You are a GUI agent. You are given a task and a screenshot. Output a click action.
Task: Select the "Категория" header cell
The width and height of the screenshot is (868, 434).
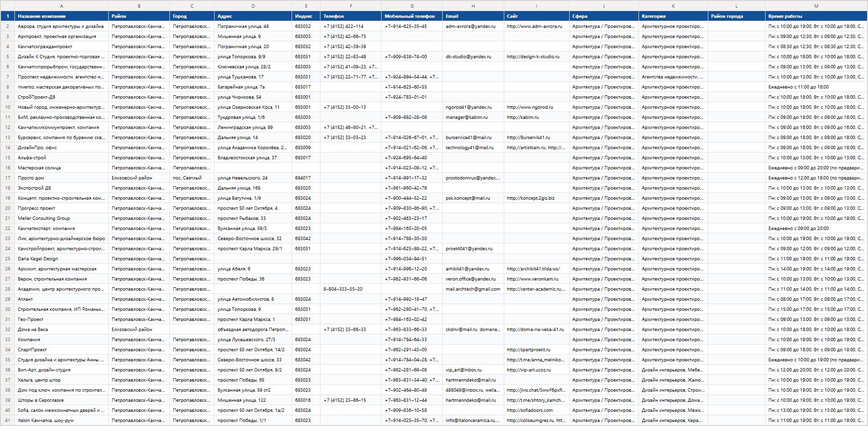(x=673, y=16)
